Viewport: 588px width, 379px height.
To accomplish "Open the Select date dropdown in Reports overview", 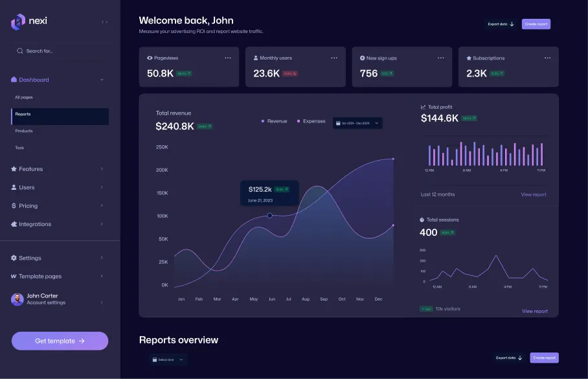I will click(168, 360).
